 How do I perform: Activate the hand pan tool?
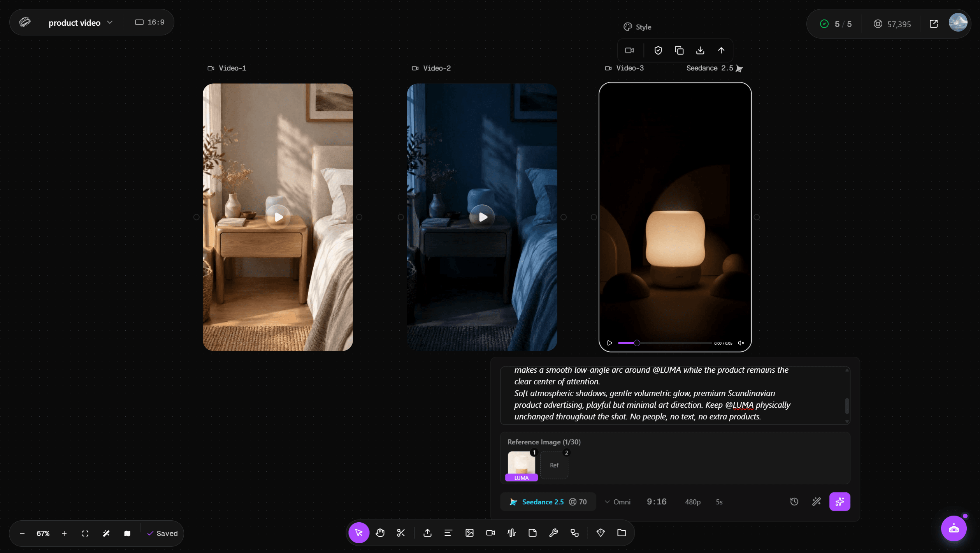380,533
